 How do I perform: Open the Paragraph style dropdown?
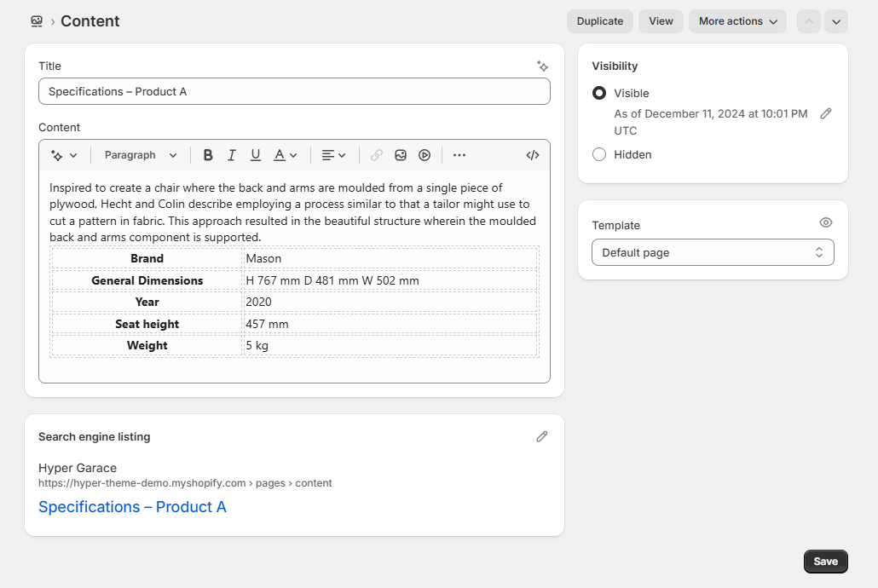point(141,155)
